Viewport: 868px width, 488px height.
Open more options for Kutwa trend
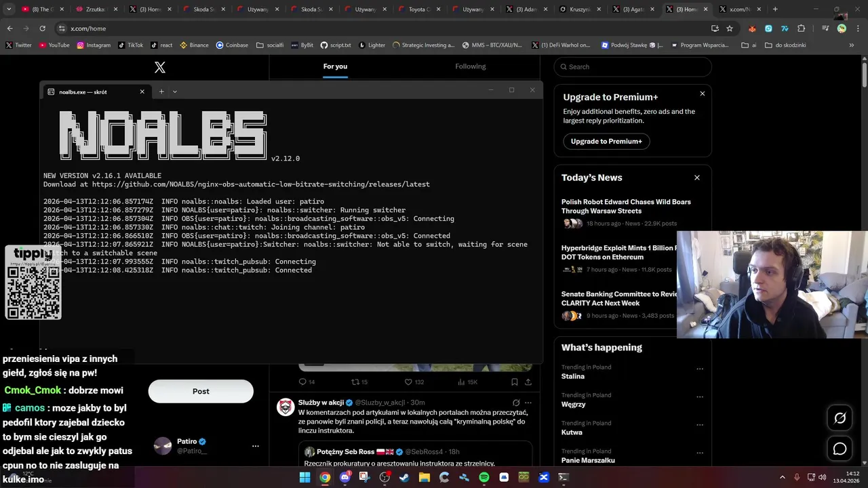tap(700, 425)
